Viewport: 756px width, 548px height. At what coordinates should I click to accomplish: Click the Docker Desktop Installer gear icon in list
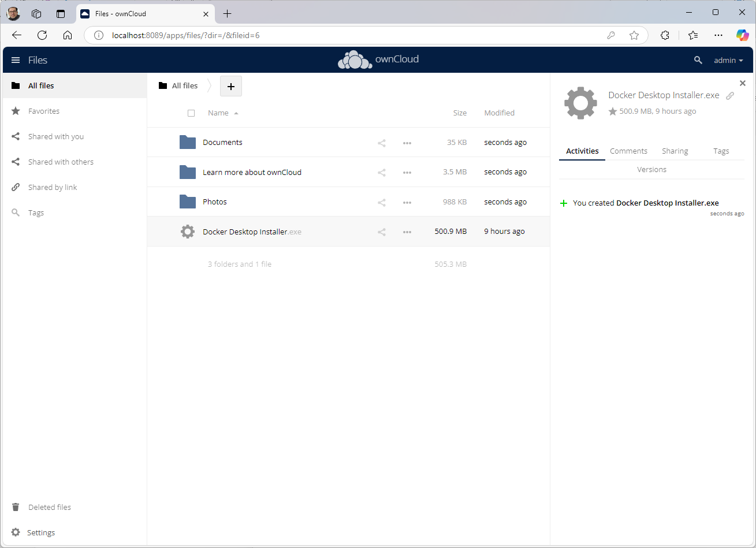[188, 232]
